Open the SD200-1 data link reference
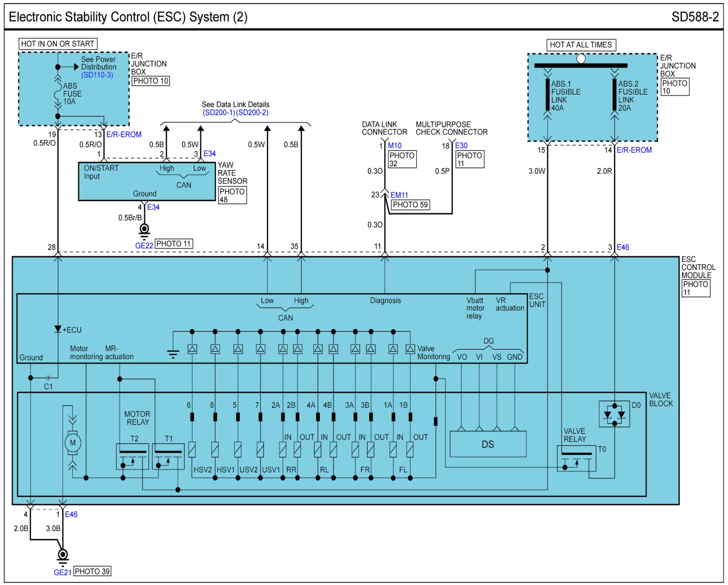 point(219,113)
